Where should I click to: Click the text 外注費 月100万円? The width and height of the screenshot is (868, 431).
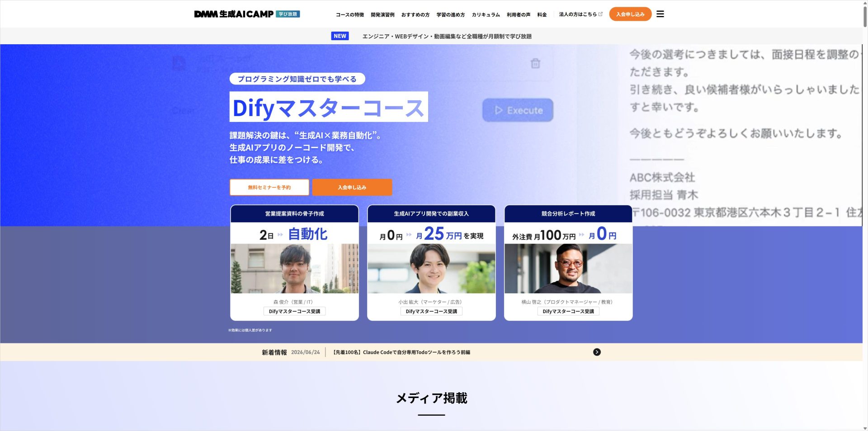click(x=544, y=235)
